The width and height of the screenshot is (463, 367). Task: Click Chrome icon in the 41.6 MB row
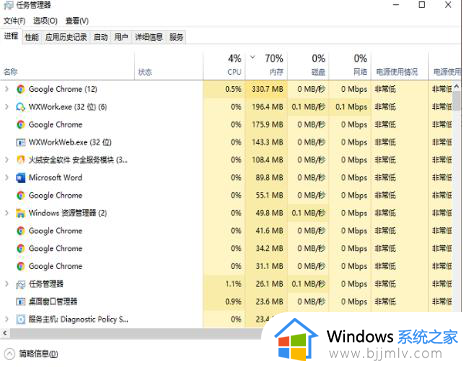pos(21,231)
